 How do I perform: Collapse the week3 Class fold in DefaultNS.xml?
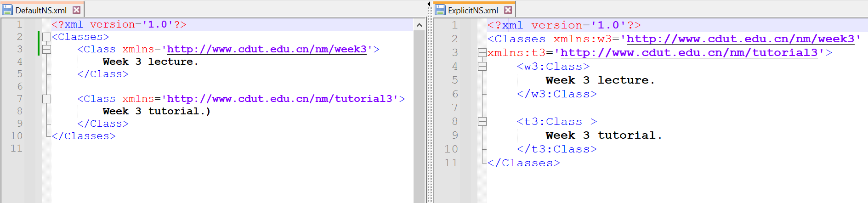(46, 49)
